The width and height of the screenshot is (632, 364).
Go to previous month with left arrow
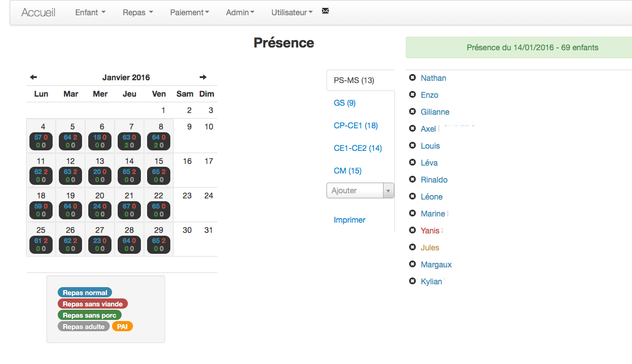point(33,77)
